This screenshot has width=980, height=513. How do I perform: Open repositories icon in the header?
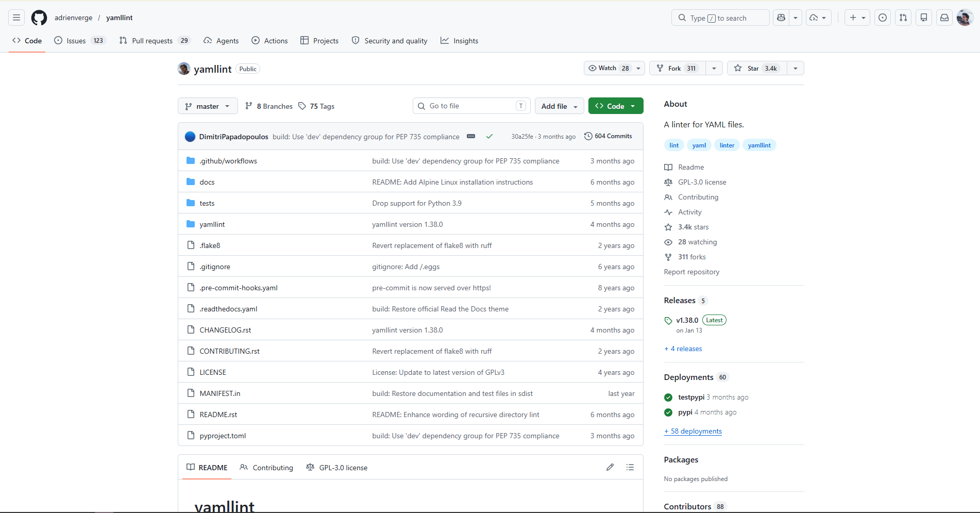click(x=924, y=18)
